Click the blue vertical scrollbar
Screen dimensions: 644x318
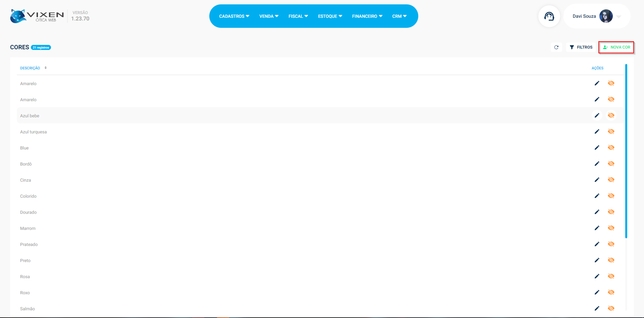(x=626, y=151)
